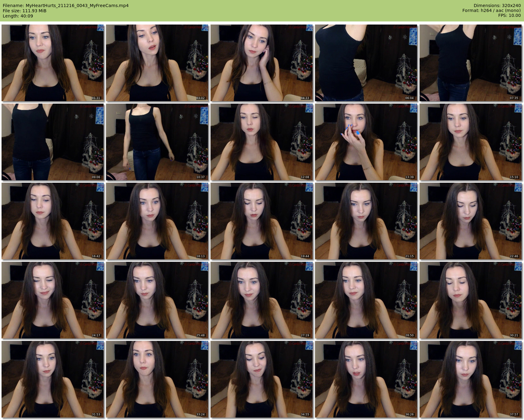Click the Filename line in the header
Screen dimensions: 524x420
(66, 6)
